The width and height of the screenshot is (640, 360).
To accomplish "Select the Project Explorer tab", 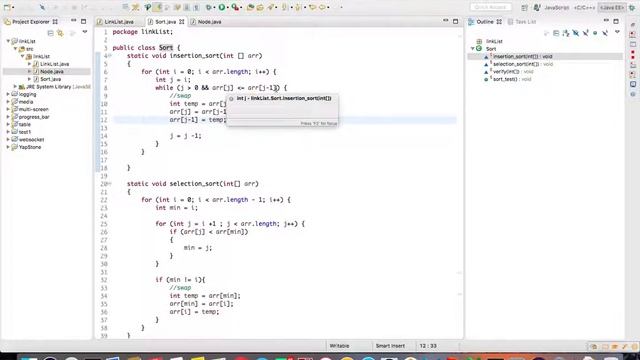I will [x=31, y=22].
